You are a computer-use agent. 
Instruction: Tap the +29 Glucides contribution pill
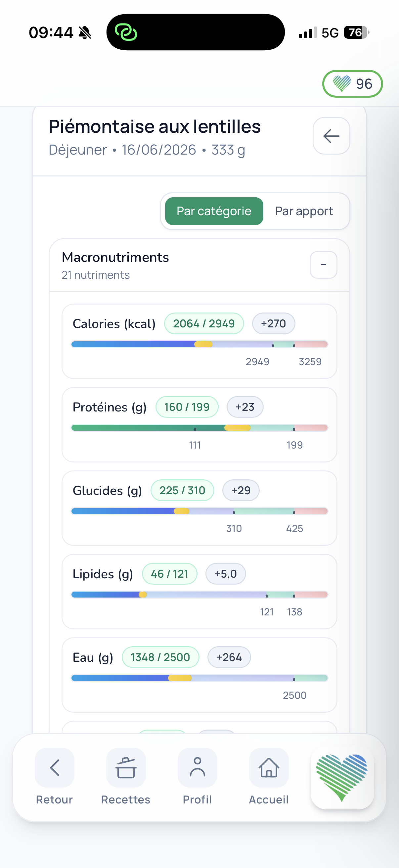241,490
